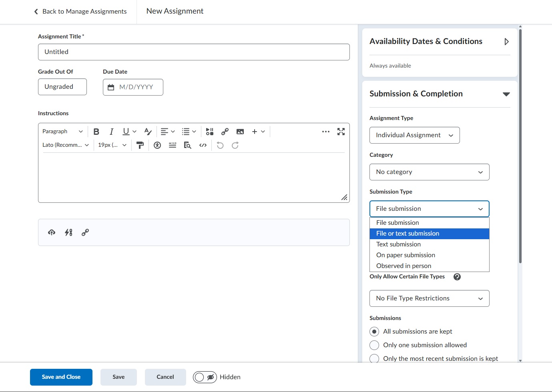Toggle the Hidden visibility switch

click(205, 377)
